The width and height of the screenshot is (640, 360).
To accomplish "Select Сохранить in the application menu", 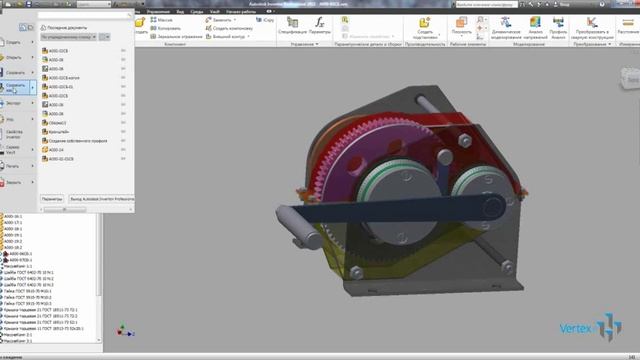I will pos(15,73).
